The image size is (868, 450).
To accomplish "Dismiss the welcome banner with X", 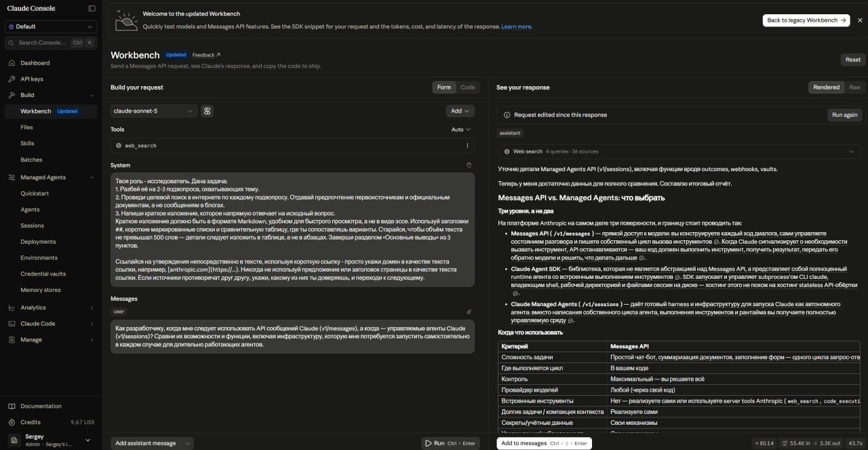I will point(860,20).
